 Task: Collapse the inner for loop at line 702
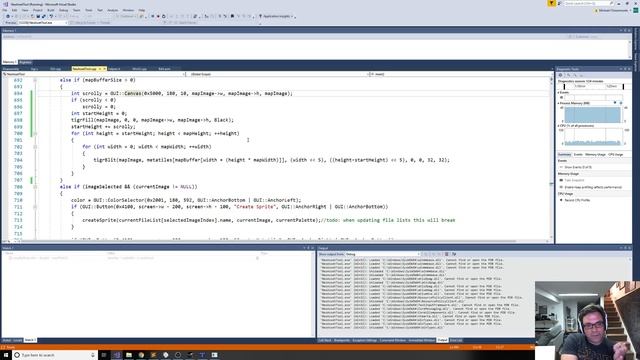pyautogui.click(x=35, y=147)
